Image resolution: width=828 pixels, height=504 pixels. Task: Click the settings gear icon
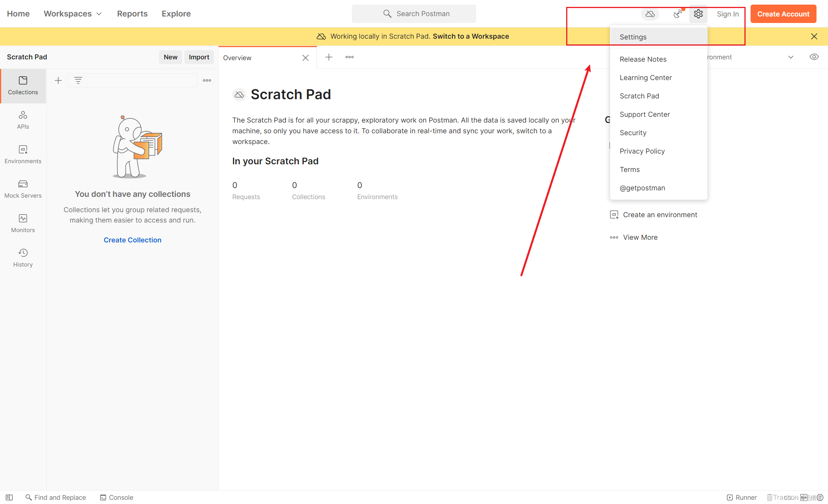click(x=698, y=14)
